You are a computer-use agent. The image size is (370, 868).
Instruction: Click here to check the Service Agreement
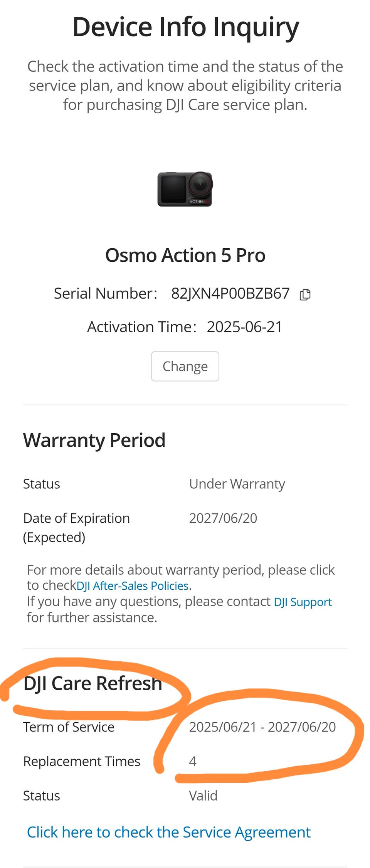[168, 832]
